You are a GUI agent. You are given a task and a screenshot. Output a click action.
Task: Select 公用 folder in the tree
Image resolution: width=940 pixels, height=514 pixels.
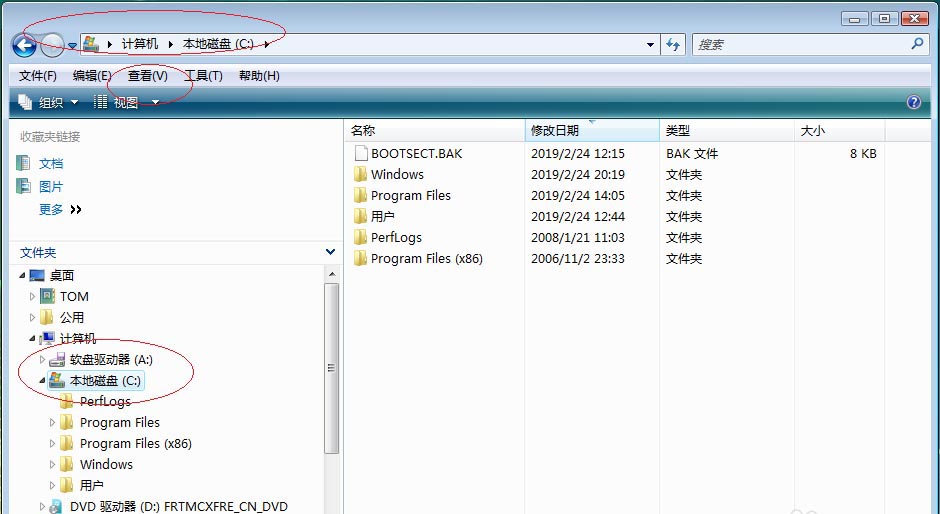71,317
